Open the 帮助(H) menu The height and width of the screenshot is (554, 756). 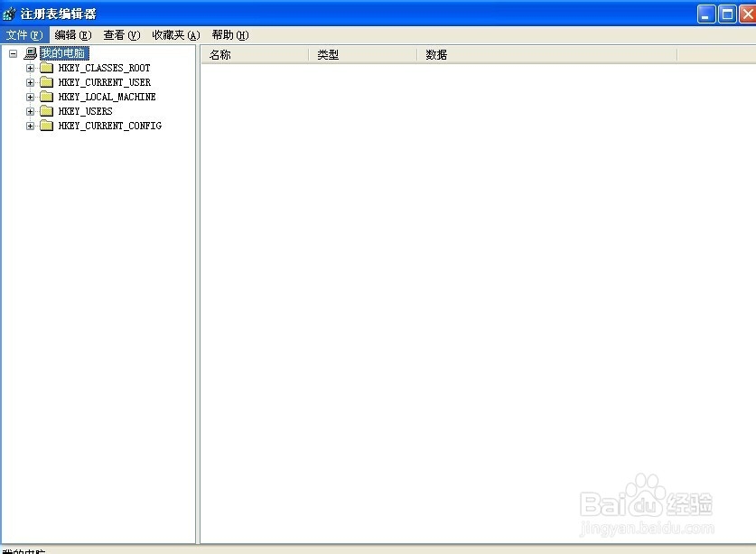[x=230, y=35]
